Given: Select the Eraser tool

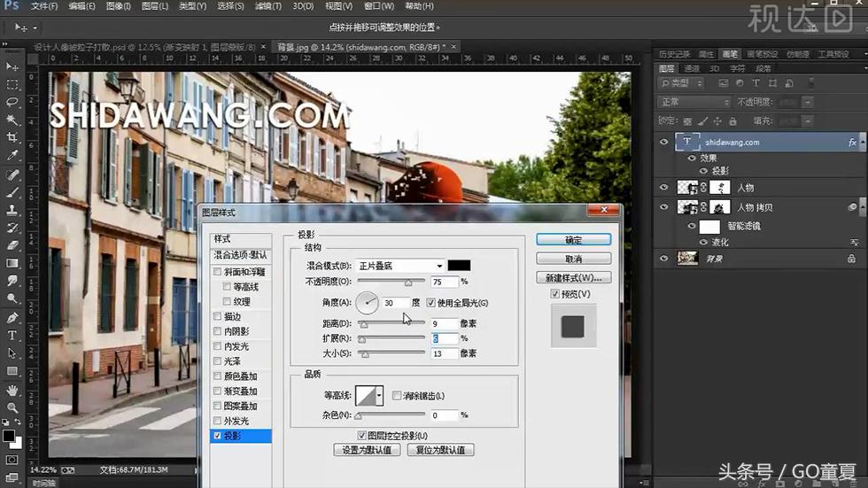Looking at the screenshot, I should point(12,245).
